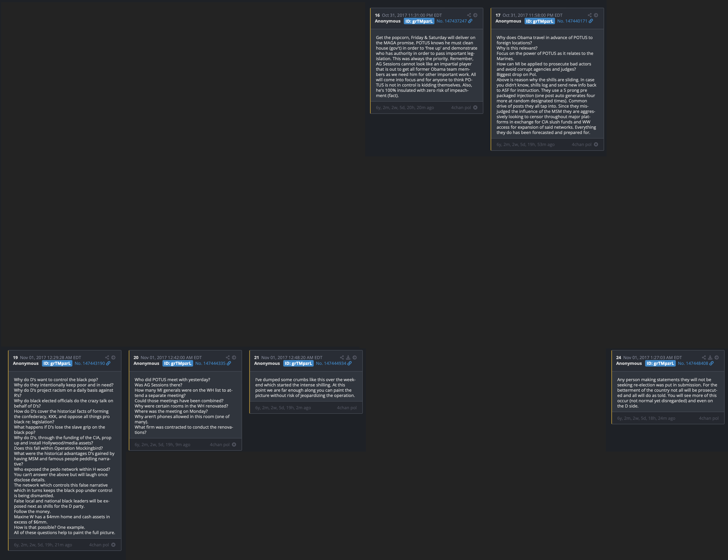Viewport: 728px width, 560px height.
Task: Click "6y, 2m, 2w, 5d, 19h, 2m ago"
Action: click(283, 408)
